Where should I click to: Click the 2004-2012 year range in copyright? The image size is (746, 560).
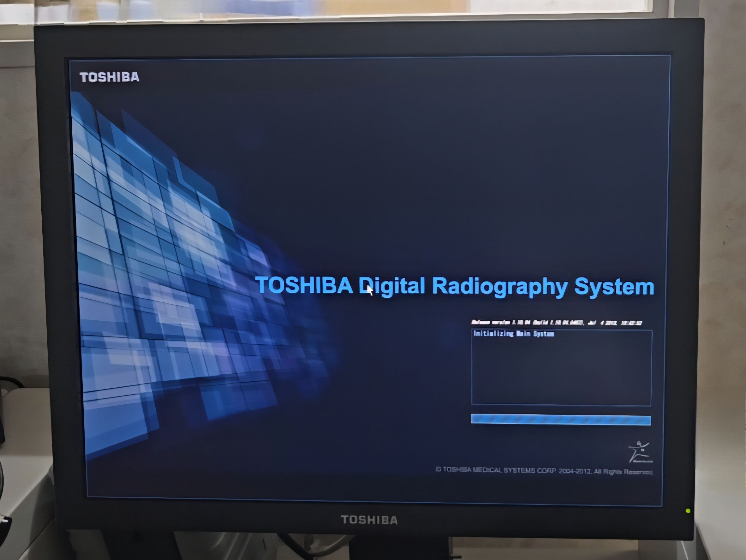tap(575, 471)
